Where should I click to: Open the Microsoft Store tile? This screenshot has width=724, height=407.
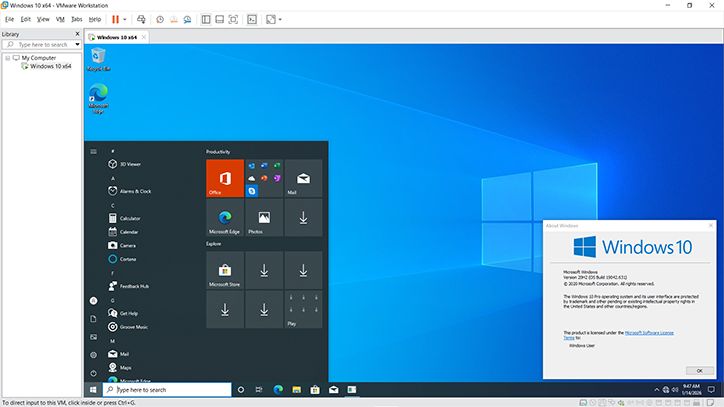tap(225, 270)
